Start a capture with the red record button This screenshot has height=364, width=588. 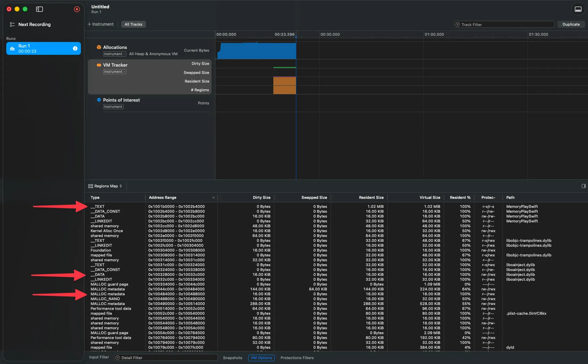77,9
